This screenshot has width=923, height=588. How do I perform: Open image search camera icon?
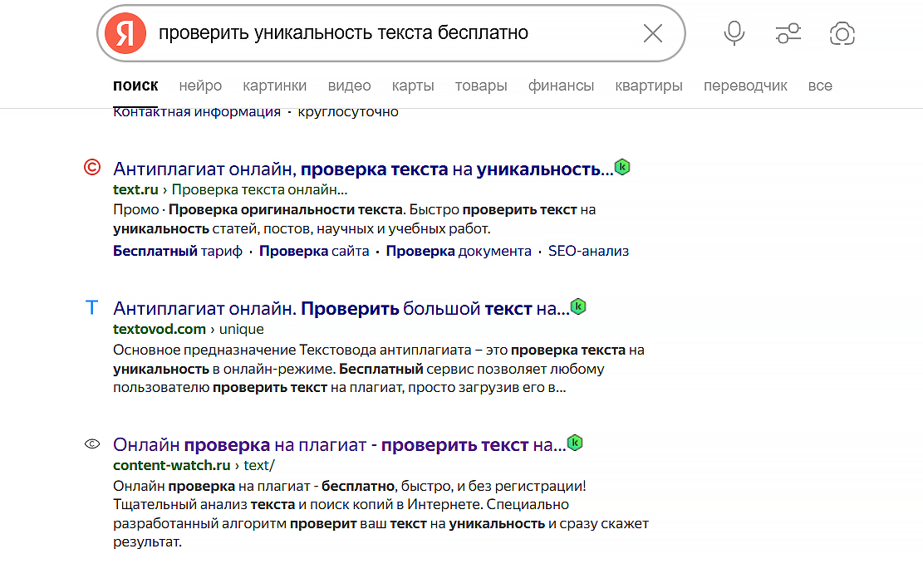pyautogui.click(x=842, y=33)
